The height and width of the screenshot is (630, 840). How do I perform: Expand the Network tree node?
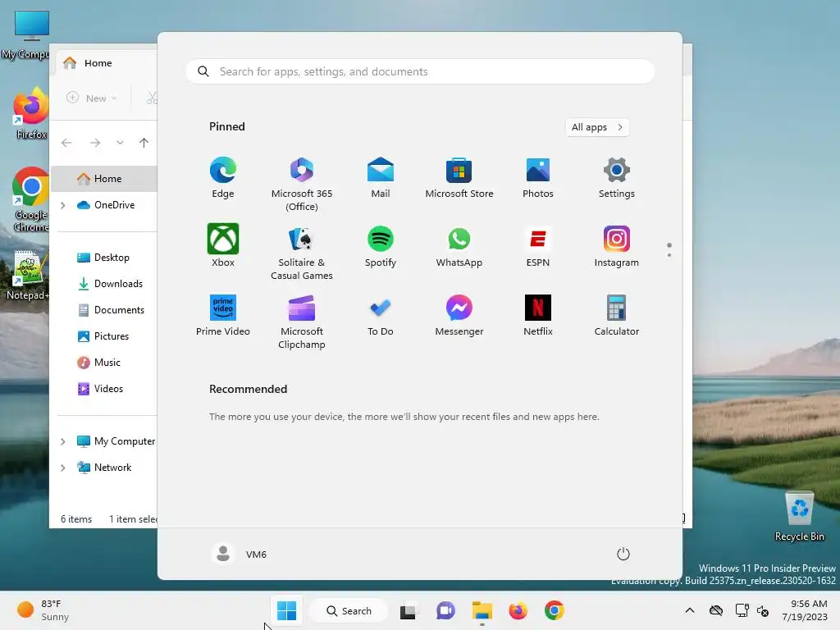62,468
